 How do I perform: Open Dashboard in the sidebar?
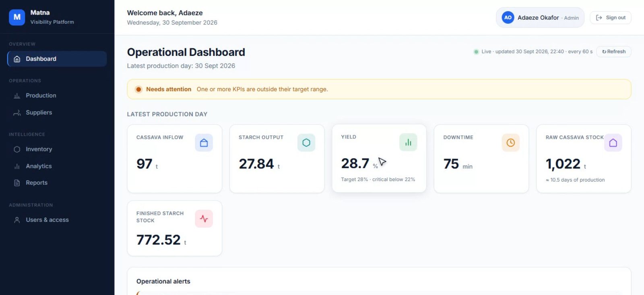57,59
